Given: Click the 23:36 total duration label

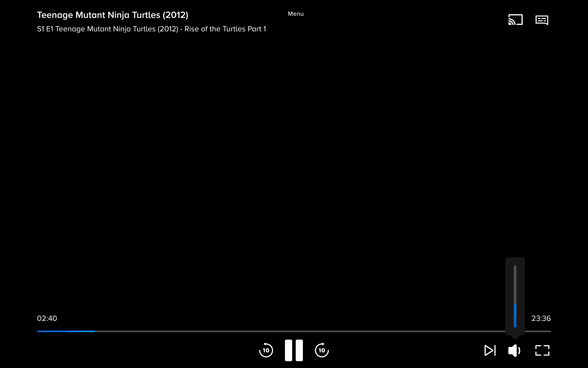Looking at the screenshot, I should [541, 318].
